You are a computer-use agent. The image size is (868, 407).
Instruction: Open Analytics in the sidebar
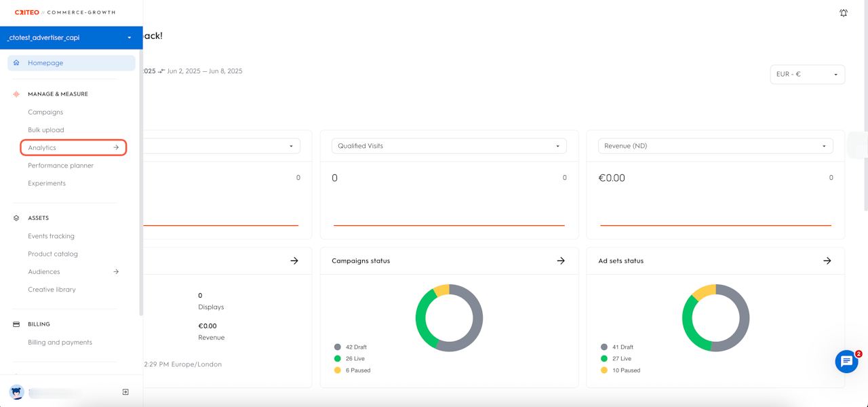coord(73,148)
